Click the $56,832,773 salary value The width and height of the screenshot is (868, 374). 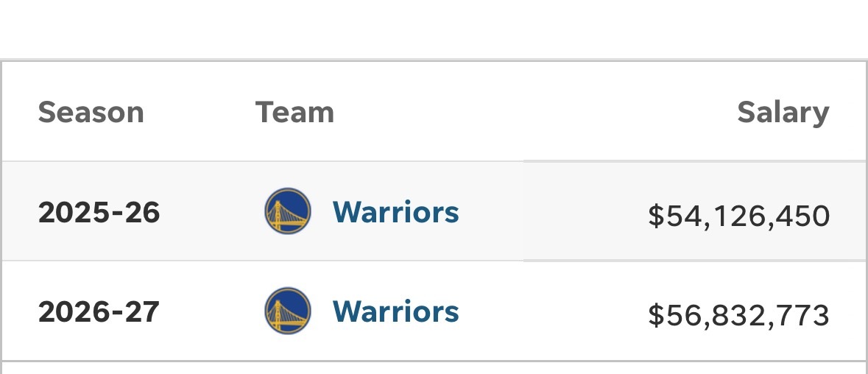point(738,316)
